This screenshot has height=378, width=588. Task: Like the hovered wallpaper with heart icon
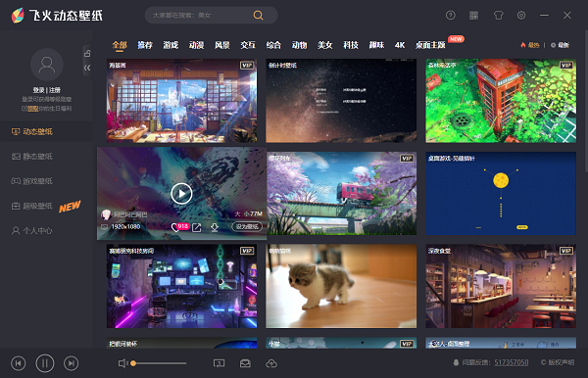point(174,227)
